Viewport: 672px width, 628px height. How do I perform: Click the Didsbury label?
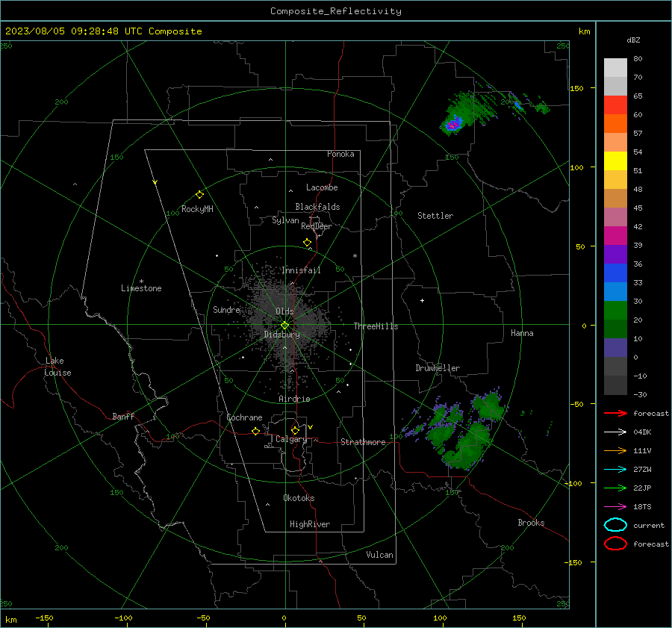tap(281, 335)
